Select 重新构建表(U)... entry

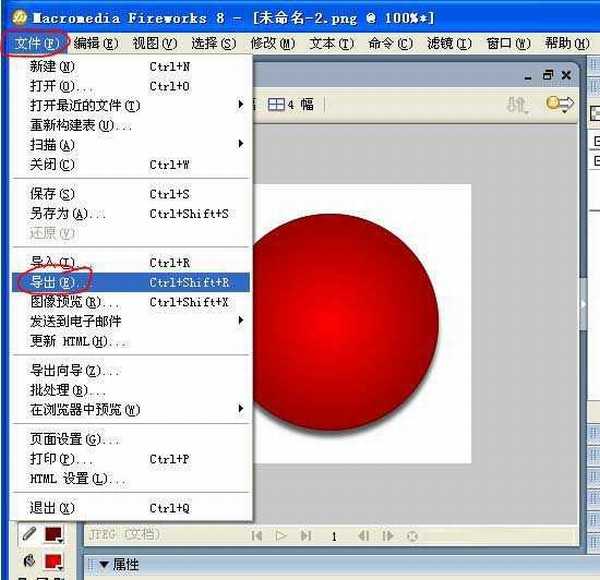(x=131, y=125)
